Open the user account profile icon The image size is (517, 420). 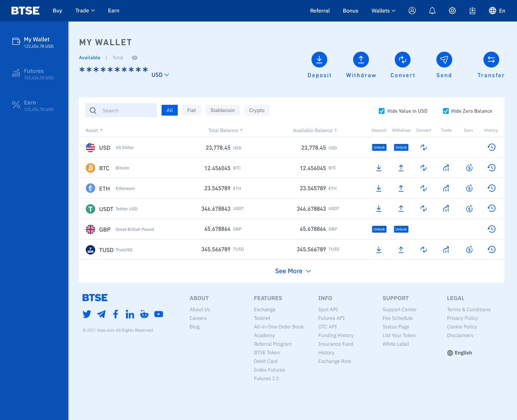click(x=412, y=11)
